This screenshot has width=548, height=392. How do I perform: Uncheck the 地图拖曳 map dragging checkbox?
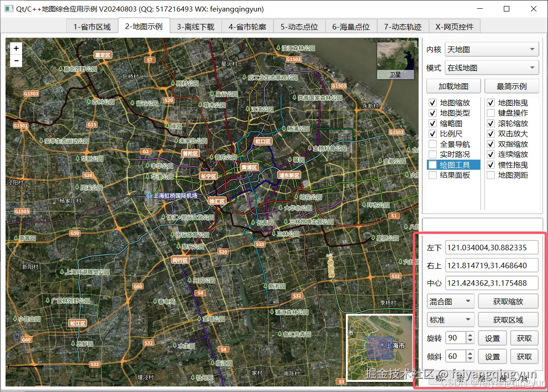pyautogui.click(x=491, y=103)
